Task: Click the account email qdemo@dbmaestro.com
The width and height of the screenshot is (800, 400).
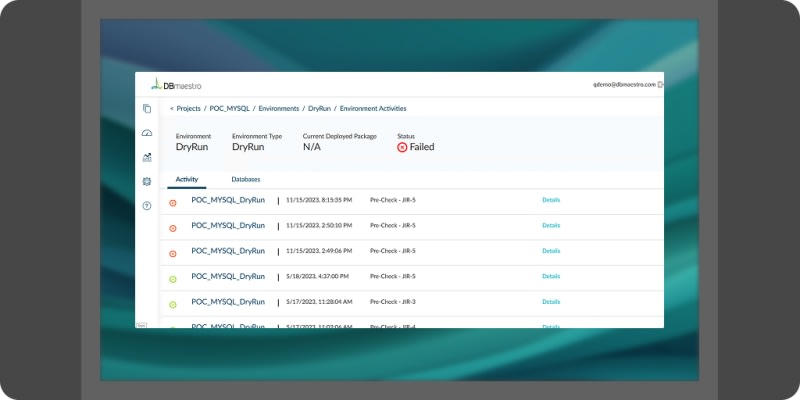Action: (x=624, y=85)
